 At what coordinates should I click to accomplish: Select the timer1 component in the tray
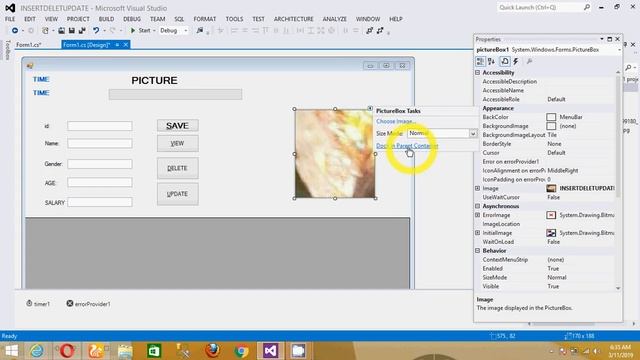tap(38, 304)
